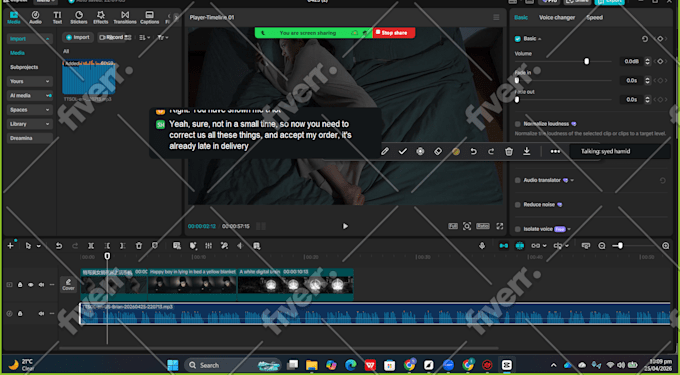Click the annotation eraser tool
680x375 pixels.
click(438, 151)
